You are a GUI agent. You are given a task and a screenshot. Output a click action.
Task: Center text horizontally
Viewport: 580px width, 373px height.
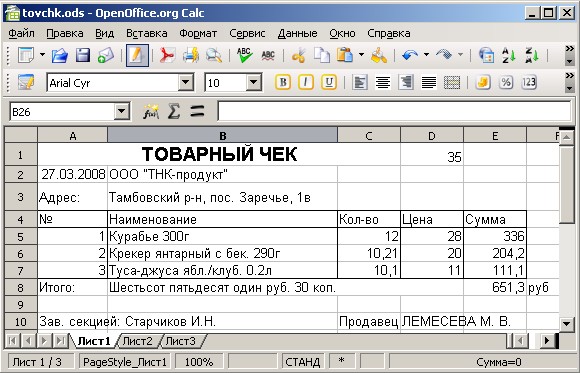382,82
